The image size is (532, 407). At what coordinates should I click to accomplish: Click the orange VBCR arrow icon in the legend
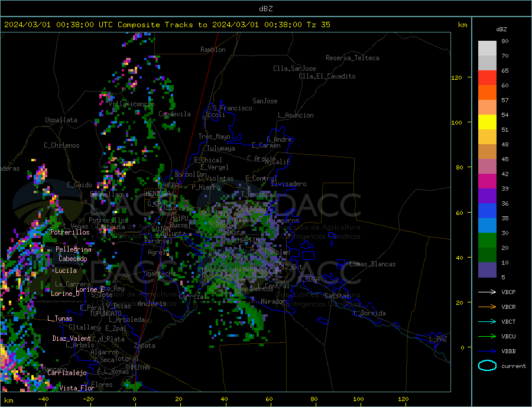tap(487, 307)
